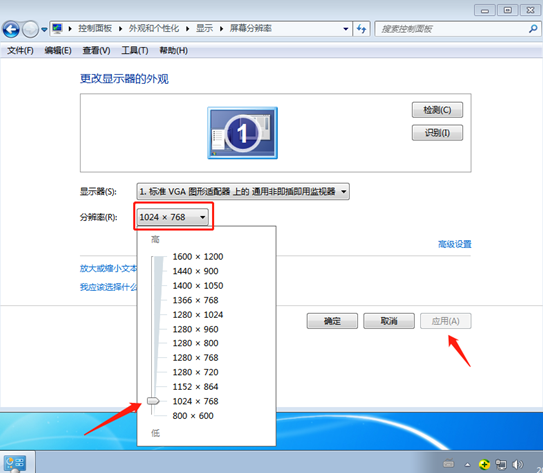Open the 文件(F) menu

pyautogui.click(x=20, y=51)
